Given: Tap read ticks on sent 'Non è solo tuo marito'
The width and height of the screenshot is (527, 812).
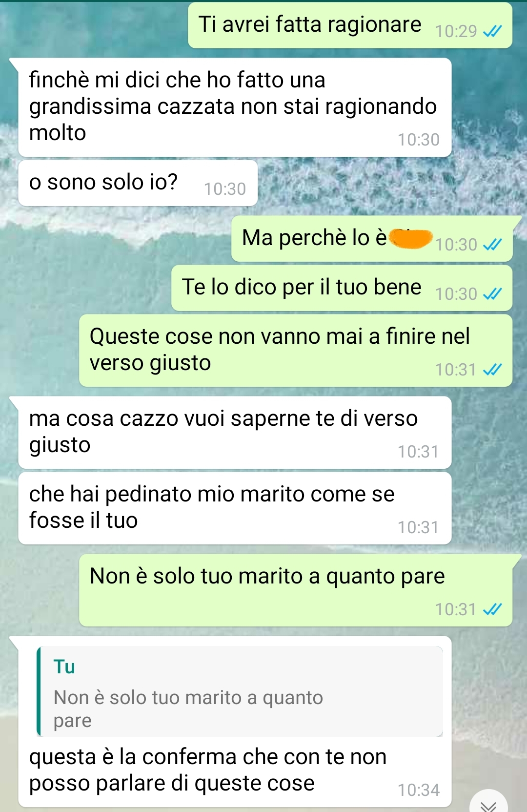Looking at the screenshot, I should [x=492, y=609].
